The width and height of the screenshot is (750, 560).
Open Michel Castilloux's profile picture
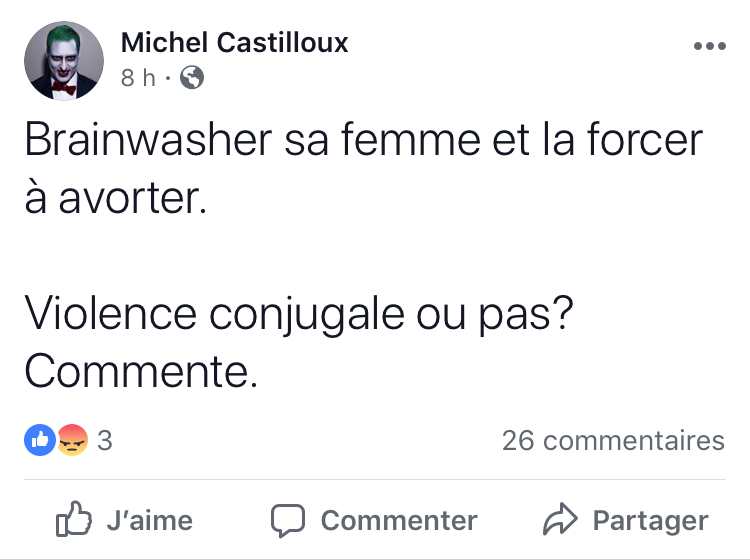pos(64,61)
